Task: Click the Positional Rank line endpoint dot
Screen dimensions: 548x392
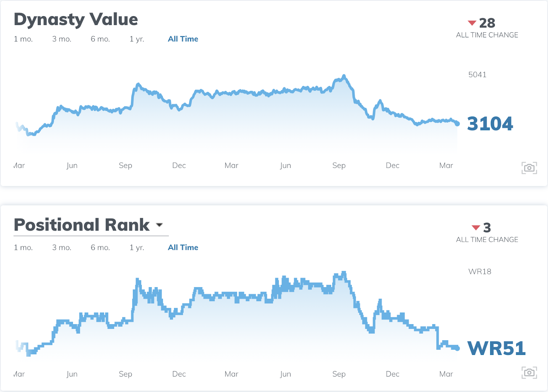Action: tap(457, 348)
